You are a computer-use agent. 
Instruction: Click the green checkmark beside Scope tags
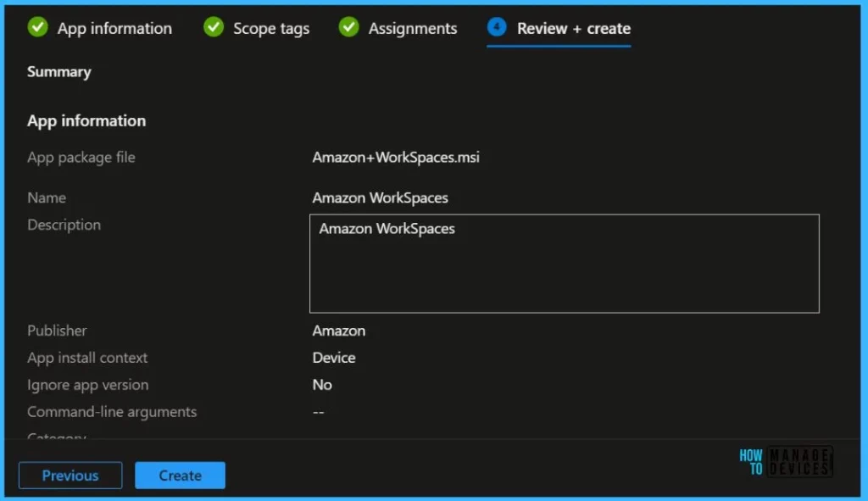click(214, 27)
